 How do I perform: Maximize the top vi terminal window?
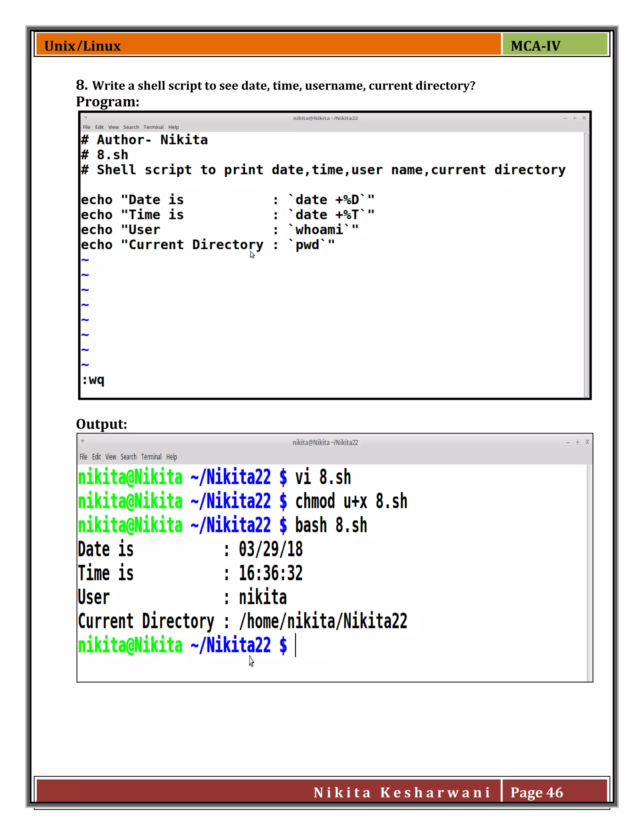[575, 118]
